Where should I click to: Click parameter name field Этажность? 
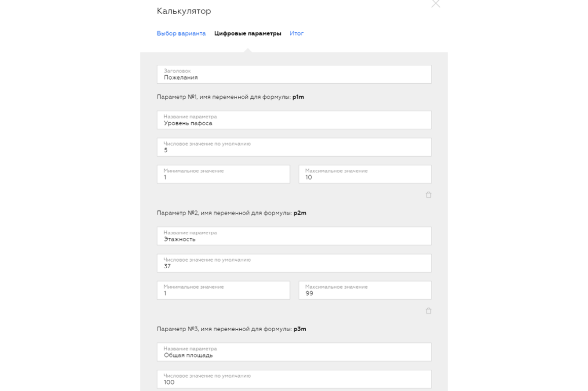[x=294, y=236]
